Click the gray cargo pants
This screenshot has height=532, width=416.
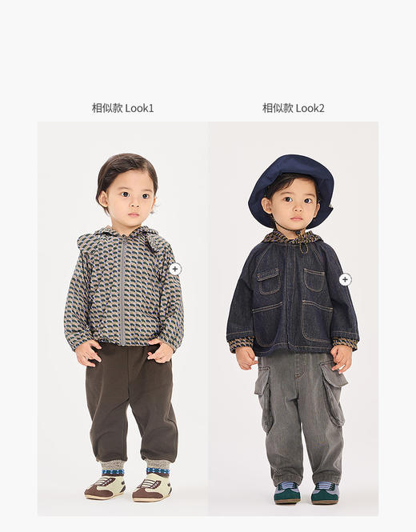[302, 419]
